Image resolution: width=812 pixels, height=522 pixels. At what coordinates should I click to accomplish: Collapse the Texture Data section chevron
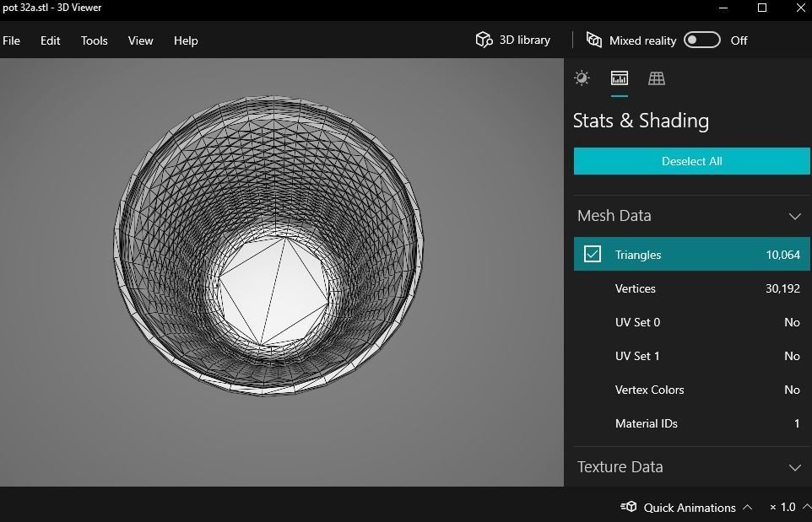[x=795, y=467]
